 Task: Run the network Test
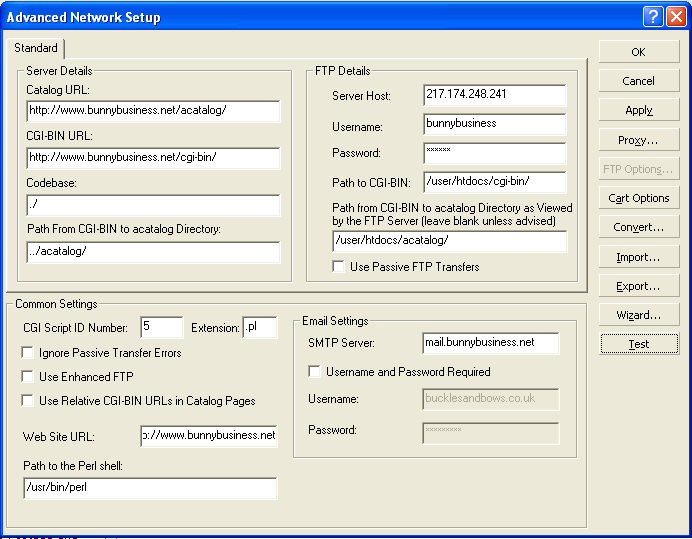pos(639,344)
